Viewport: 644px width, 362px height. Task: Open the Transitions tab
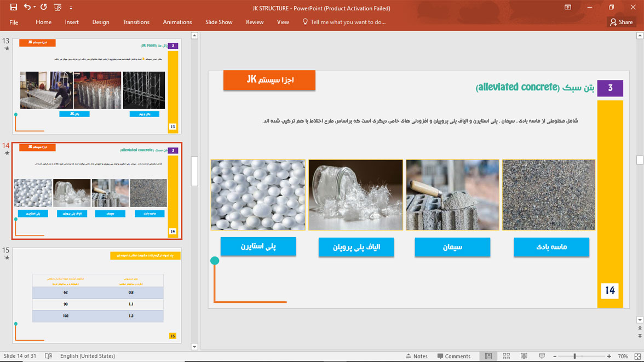(136, 22)
